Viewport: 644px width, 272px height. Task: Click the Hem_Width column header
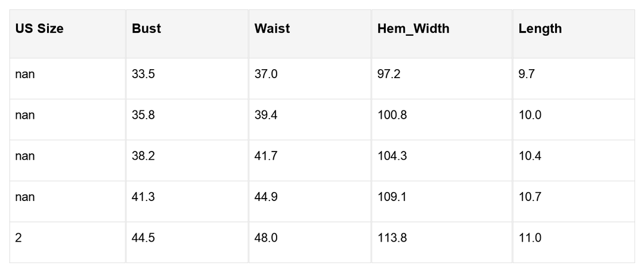[413, 29]
